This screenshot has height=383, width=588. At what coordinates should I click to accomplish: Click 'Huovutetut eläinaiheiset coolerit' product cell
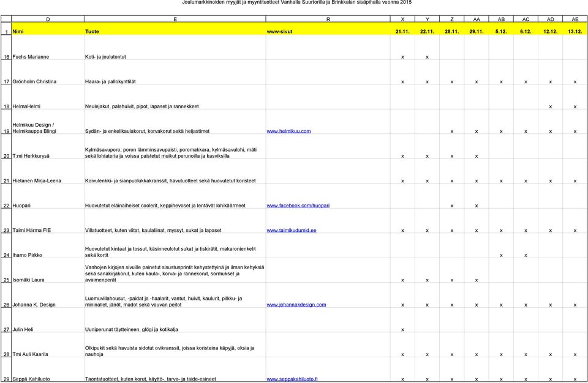tap(175, 196)
